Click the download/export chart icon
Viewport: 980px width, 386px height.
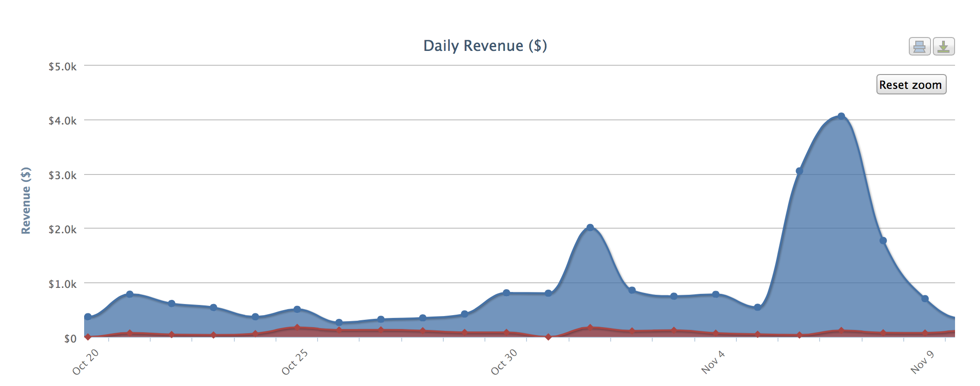tap(943, 47)
